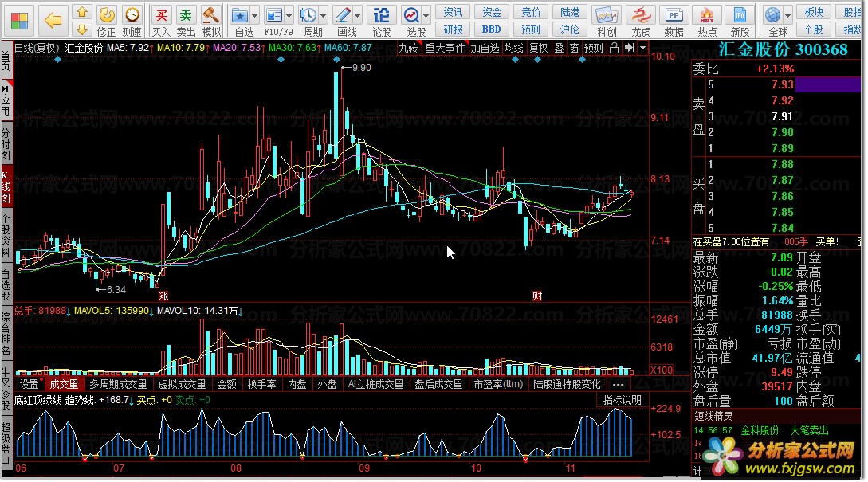868x482 pixels.
Task: Click the colorful home grid icon
Action: click(19, 21)
